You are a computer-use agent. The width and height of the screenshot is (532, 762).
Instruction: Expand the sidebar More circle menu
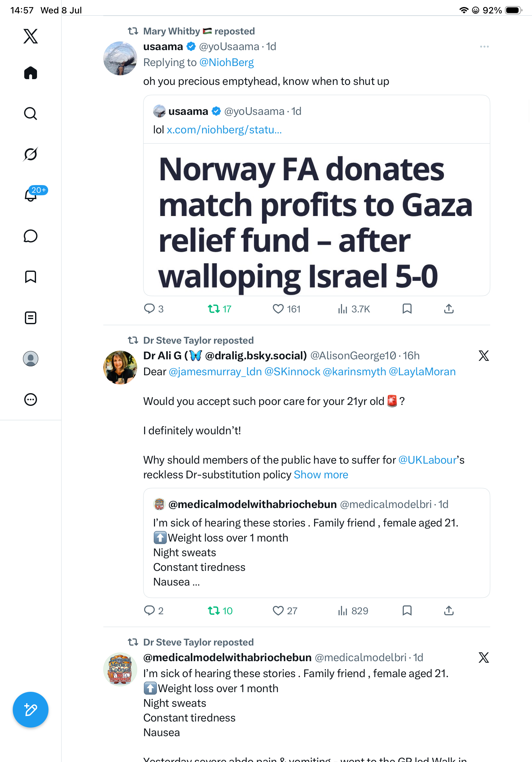(x=31, y=399)
